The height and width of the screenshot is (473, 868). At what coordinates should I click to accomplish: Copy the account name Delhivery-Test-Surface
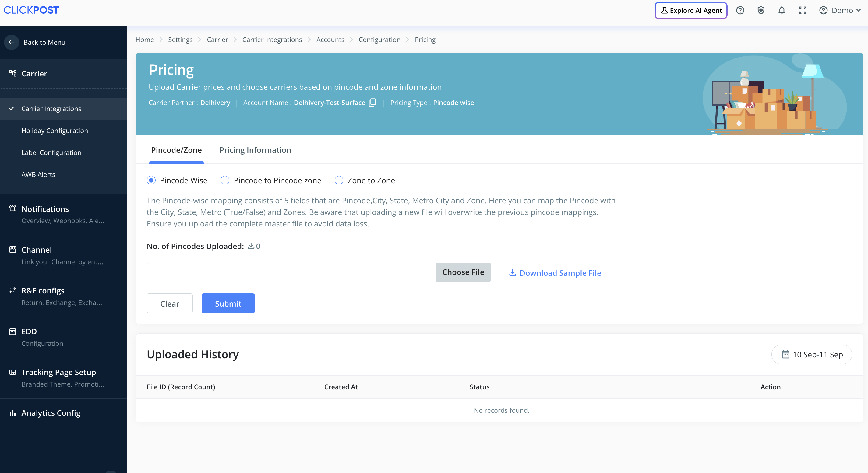tap(372, 102)
